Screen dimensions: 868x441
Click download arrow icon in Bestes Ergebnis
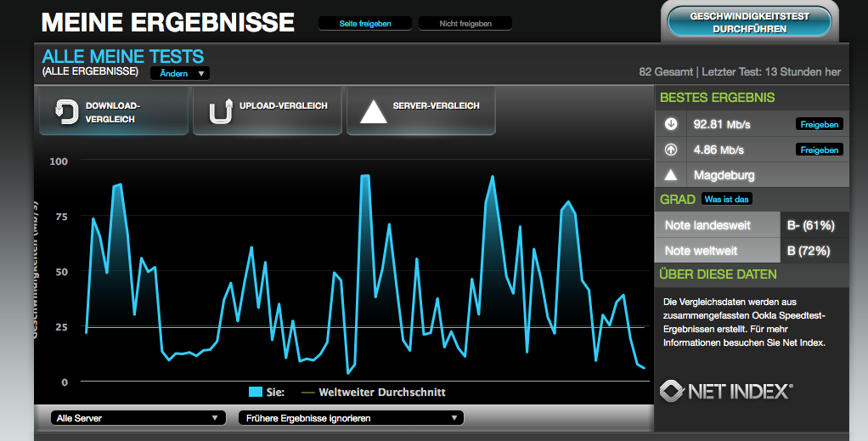(x=671, y=124)
